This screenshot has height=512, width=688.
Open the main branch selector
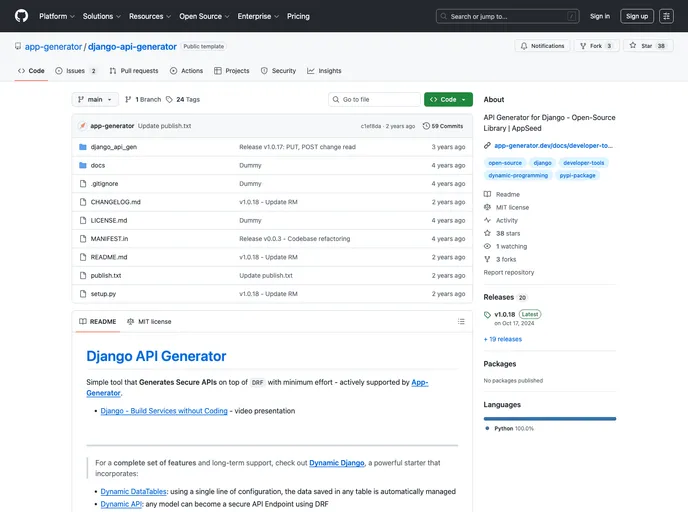pos(95,100)
